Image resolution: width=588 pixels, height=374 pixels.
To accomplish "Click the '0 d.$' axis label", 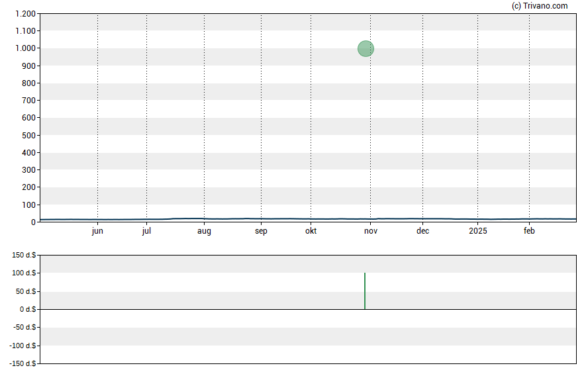I will (x=28, y=309).
